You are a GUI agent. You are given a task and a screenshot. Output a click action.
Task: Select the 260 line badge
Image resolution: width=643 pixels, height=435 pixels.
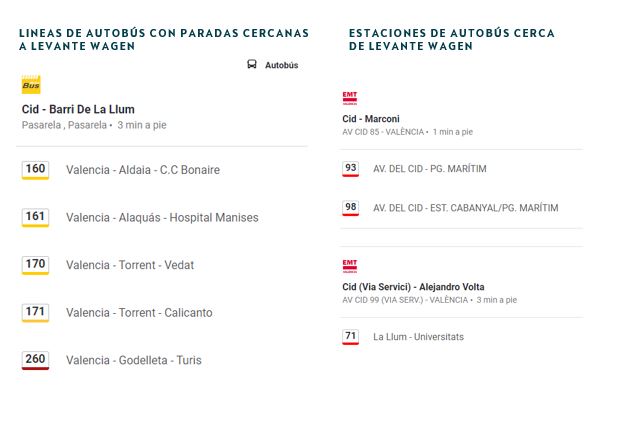click(35, 360)
